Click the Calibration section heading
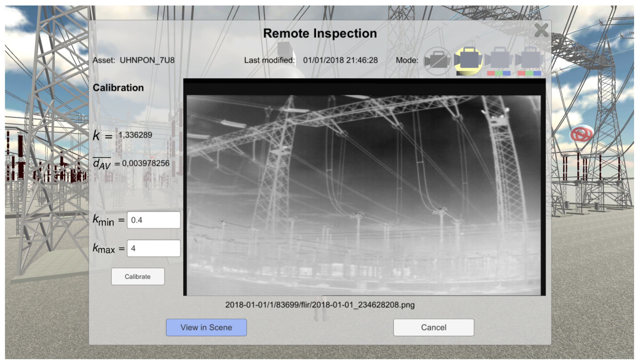639x364 pixels. [118, 88]
